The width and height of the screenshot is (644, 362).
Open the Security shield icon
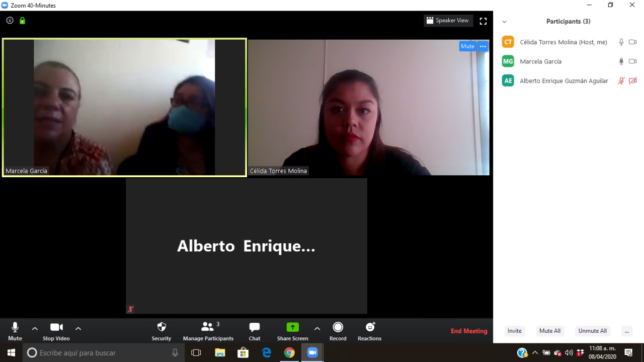(x=162, y=327)
